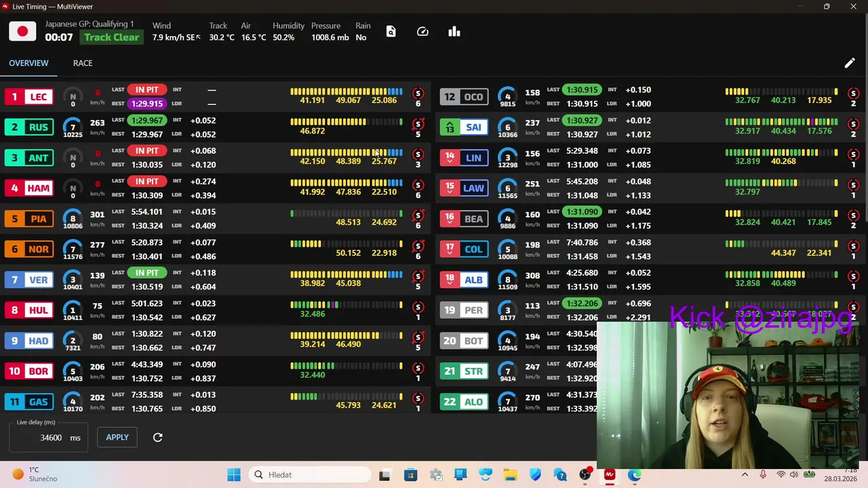This screenshot has height=488, width=868.
Task: Select the LEC driver tag
Action: pos(30,97)
